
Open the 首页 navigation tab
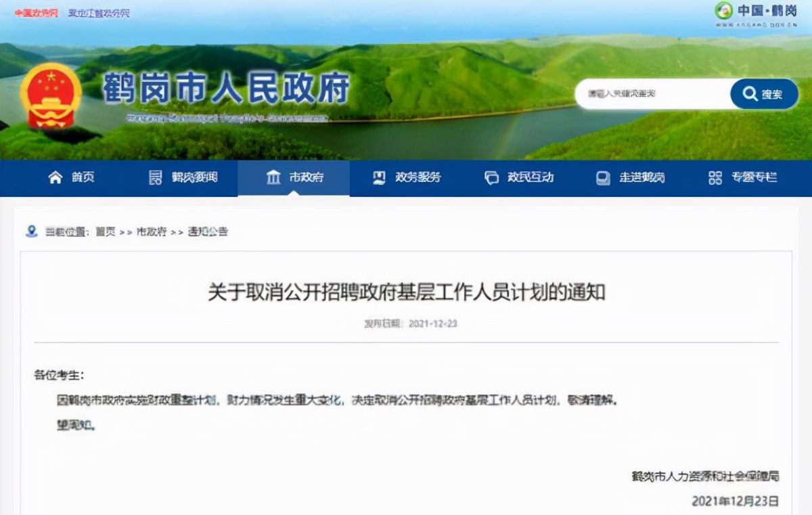pos(71,178)
